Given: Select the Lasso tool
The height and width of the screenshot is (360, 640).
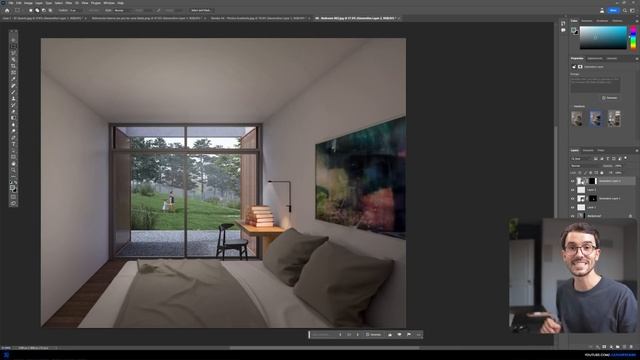Looking at the screenshot, I should click(x=13, y=53).
